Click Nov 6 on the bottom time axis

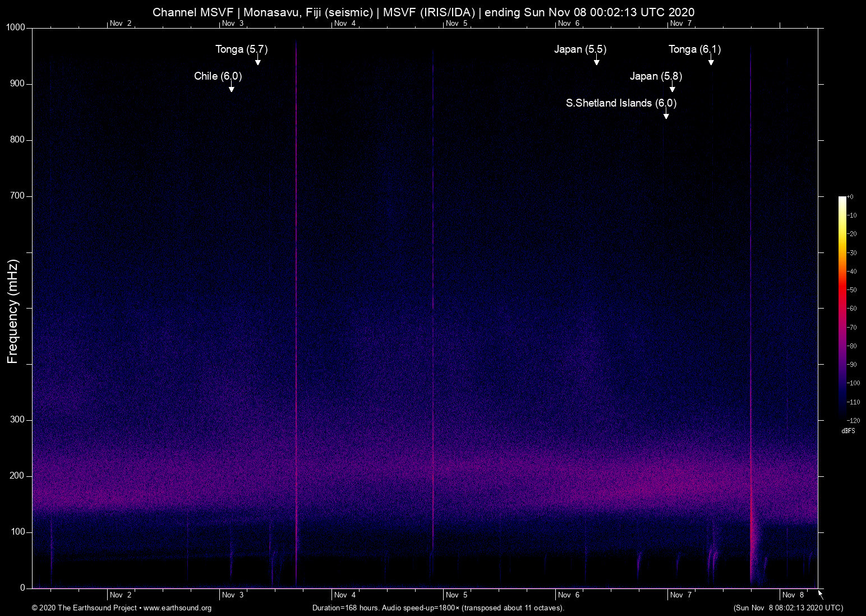[569, 595]
